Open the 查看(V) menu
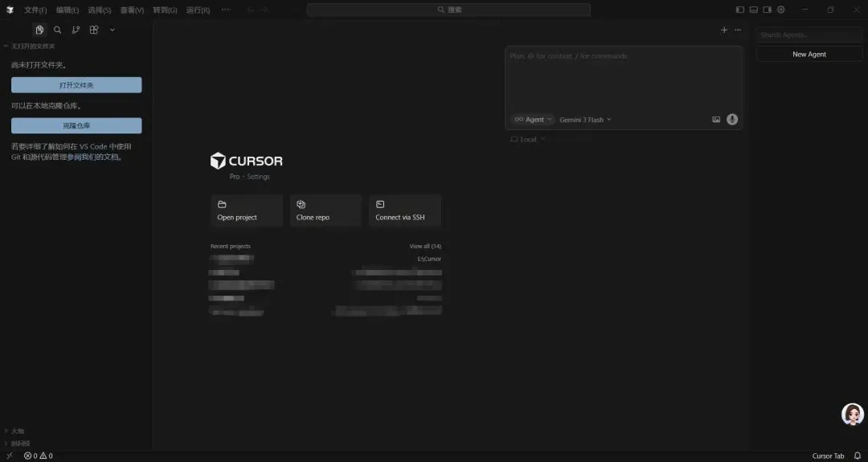The width and height of the screenshot is (868, 462). click(133, 10)
